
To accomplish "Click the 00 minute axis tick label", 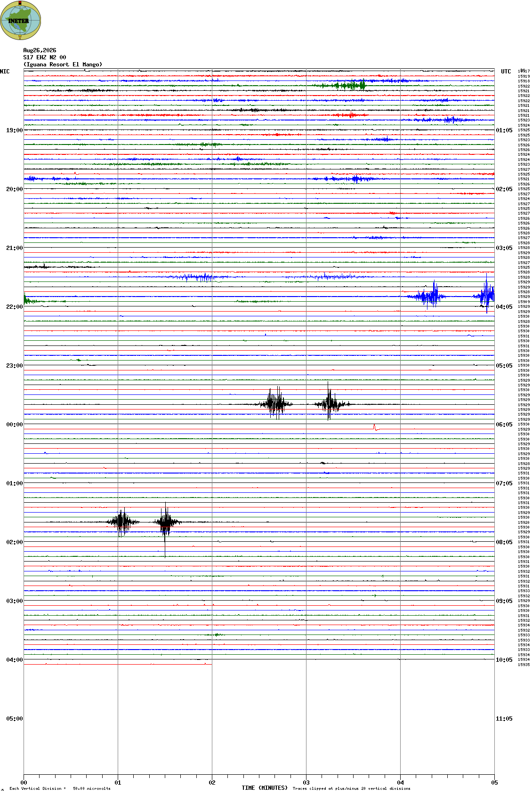I will (24, 783).
